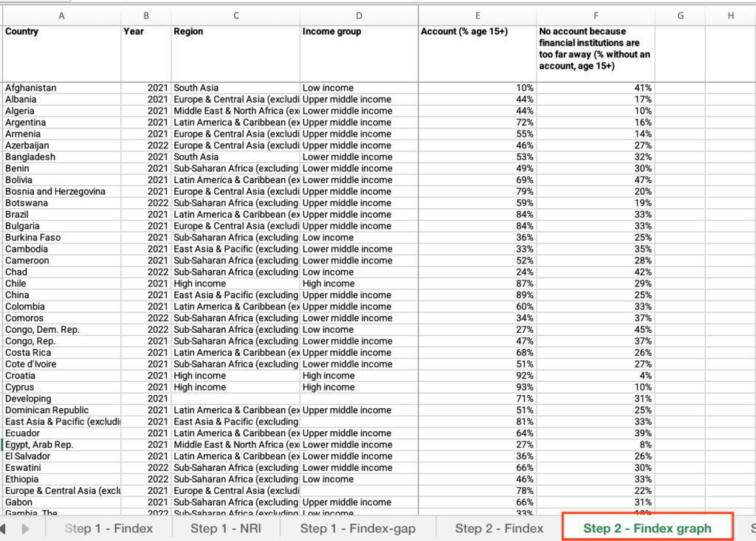Screen dimensions: 756x541
Task: Select column D header
Action: (360, 16)
